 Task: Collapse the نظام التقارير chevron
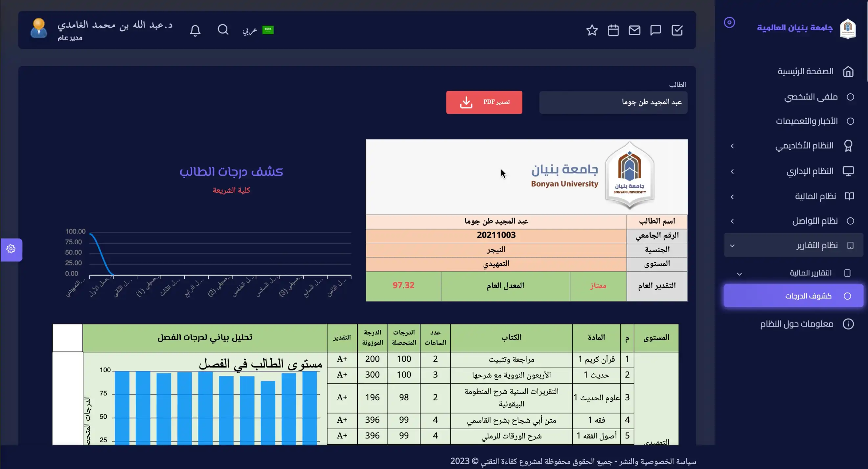(x=732, y=246)
